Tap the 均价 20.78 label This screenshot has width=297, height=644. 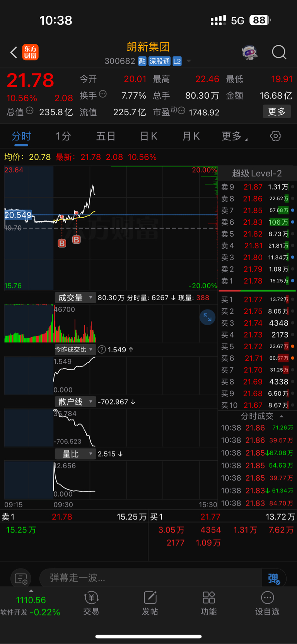27,157
